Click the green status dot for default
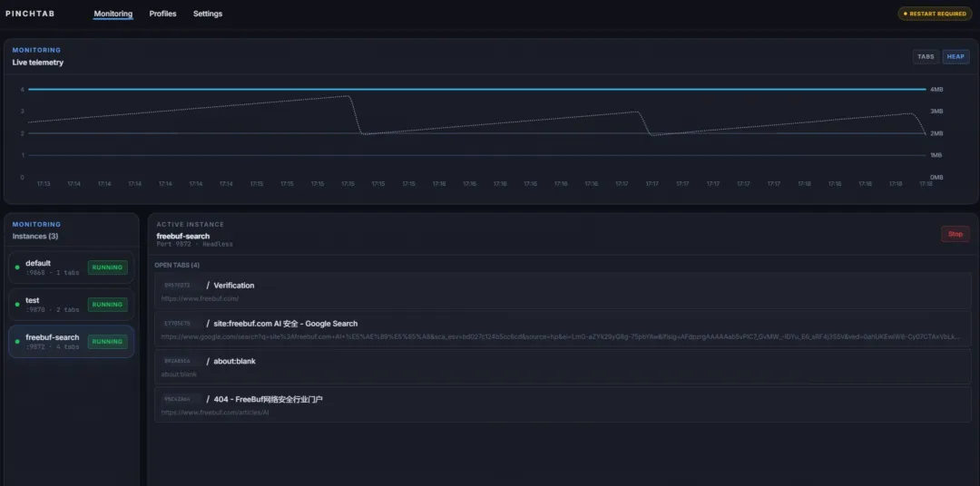This screenshot has height=486, width=980. (x=17, y=267)
